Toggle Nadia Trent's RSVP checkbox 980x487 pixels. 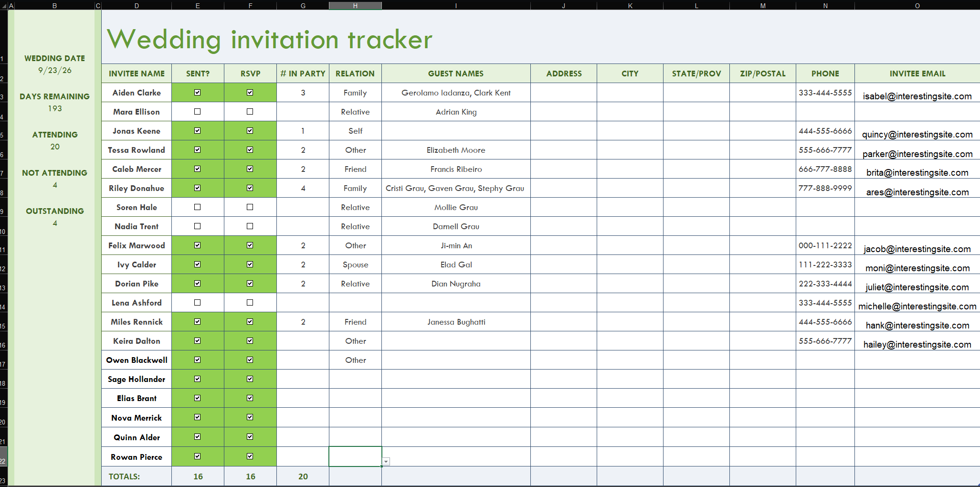click(x=250, y=226)
